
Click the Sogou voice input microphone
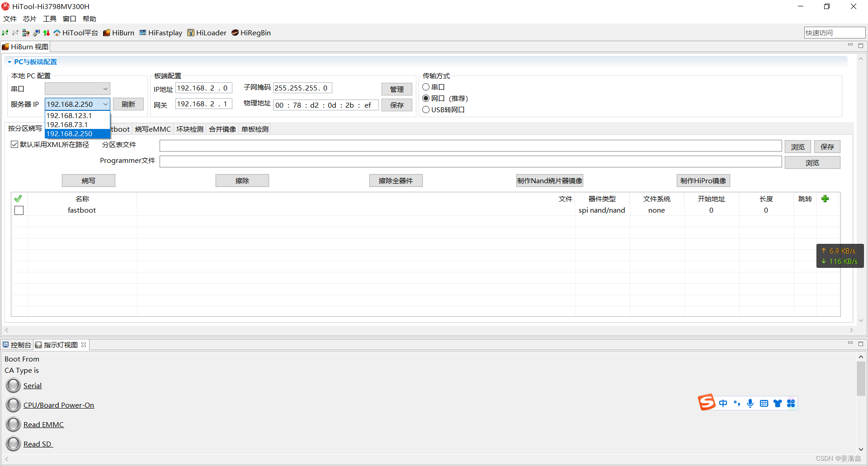pos(750,403)
